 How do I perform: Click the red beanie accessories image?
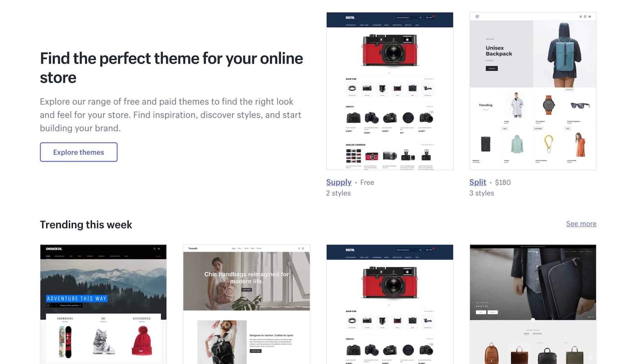[141, 340]
